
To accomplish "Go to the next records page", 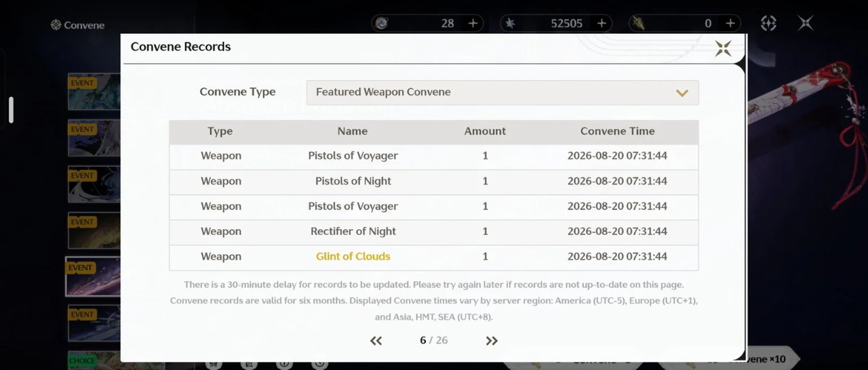I will click(492, 341).
